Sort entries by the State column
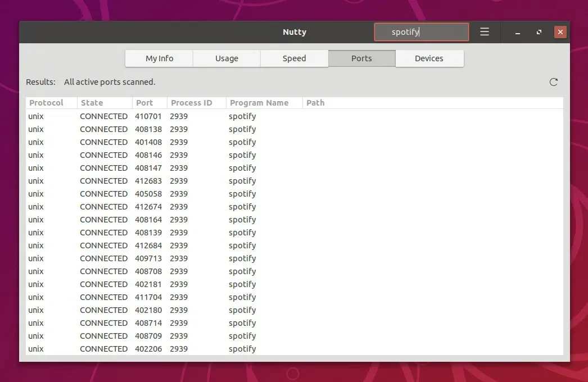 pyautogui.click(x=92, y=103)
